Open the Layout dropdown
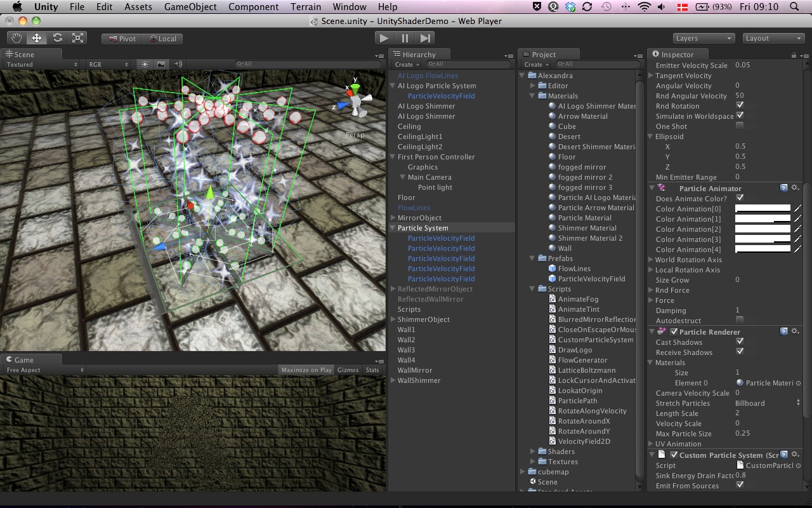This screenshot has width=812, height=508. tap(773, 38)
